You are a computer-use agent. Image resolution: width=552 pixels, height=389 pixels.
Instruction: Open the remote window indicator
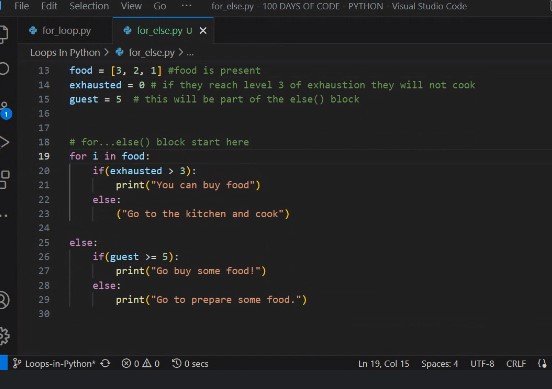(x=4, y=363)
